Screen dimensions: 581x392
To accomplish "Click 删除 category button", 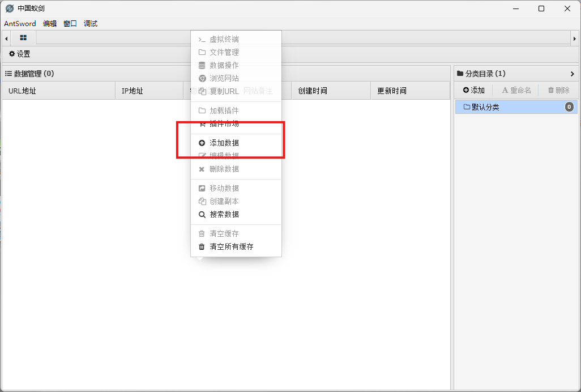I will (x=559, y=90).
